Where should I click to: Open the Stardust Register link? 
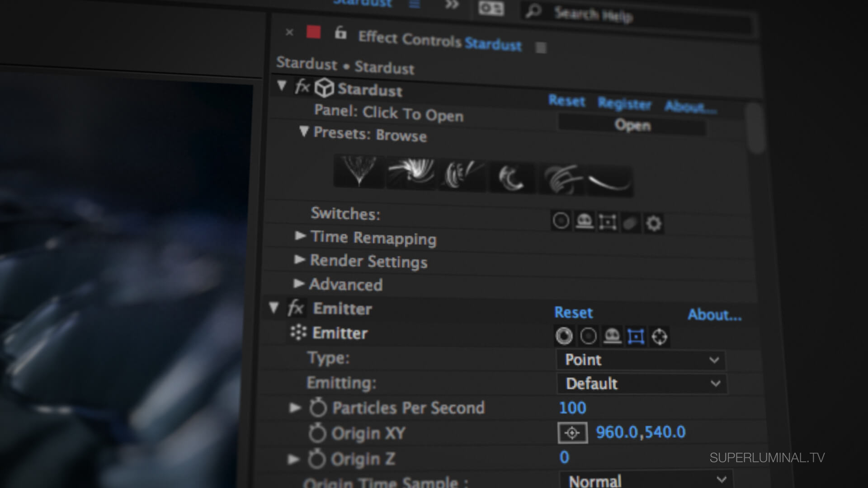point(624,104)
